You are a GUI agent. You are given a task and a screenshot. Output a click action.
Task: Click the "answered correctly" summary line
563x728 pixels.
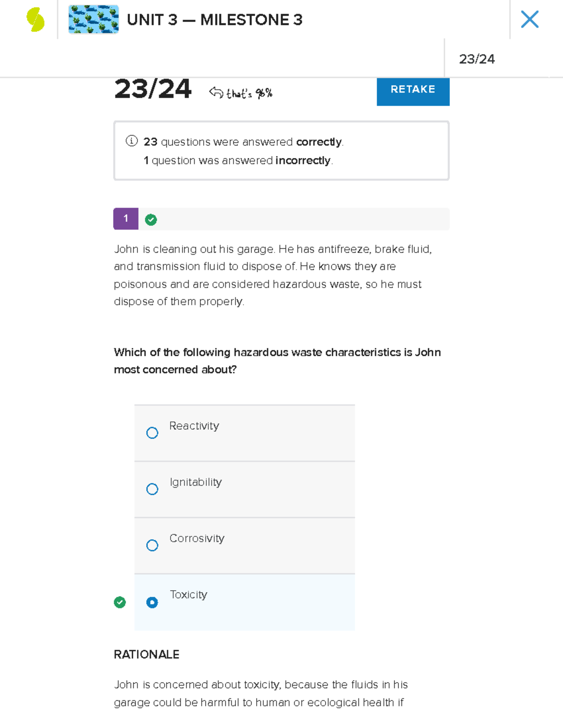point(243,142)
